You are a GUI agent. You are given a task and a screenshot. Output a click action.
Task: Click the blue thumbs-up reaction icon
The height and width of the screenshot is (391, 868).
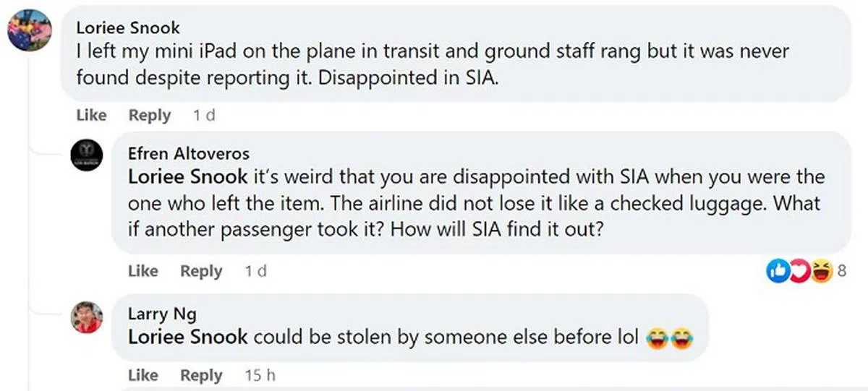(778, 272)
